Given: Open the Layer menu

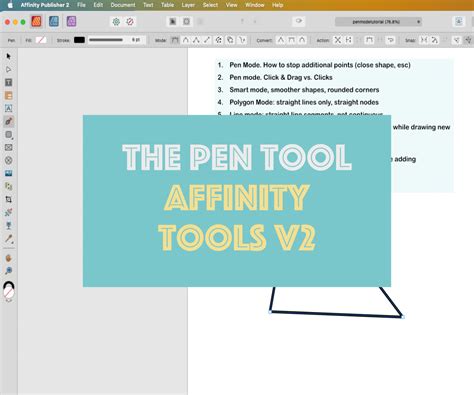Looking at the screenshot, I should 188,5.
